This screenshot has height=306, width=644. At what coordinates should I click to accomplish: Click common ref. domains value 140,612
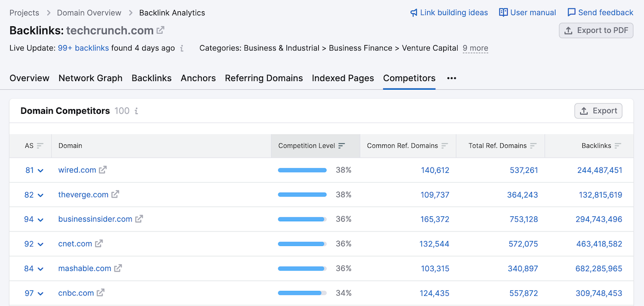(x=435, y=170)
